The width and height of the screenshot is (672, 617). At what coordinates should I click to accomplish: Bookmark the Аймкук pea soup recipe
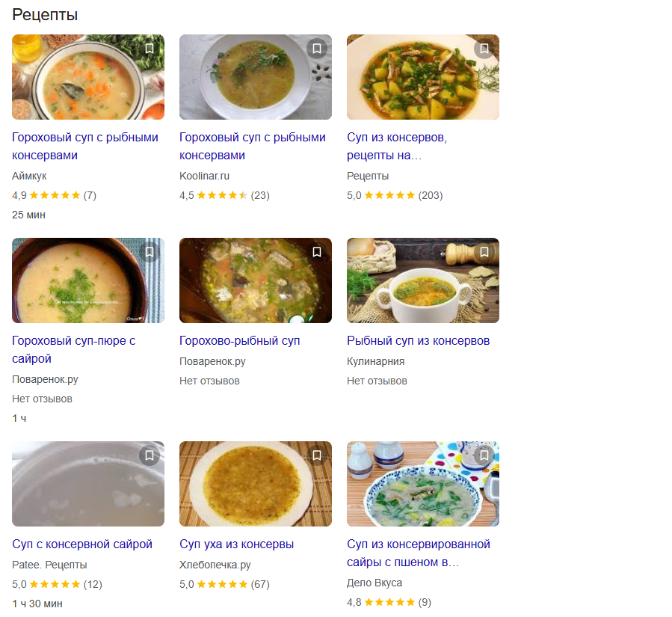click(149, 49)
